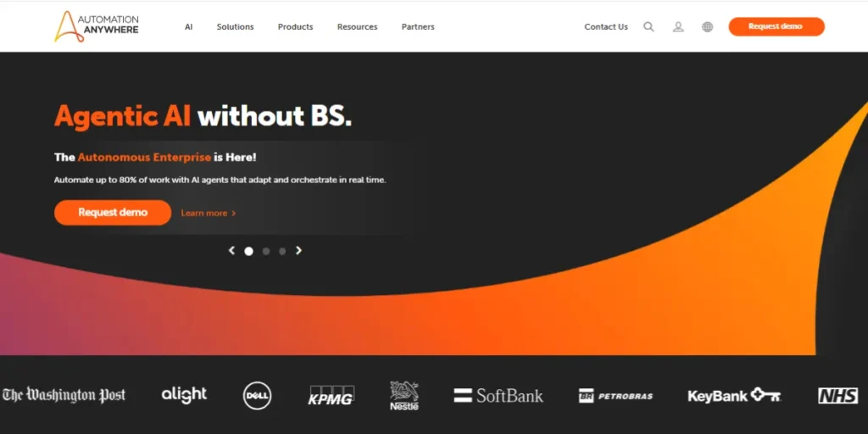Open the Products menu

click(295, 27)
